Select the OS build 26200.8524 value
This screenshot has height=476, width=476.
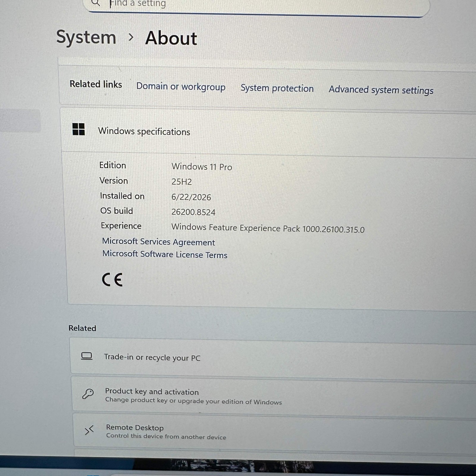click(x=193, y=212)
